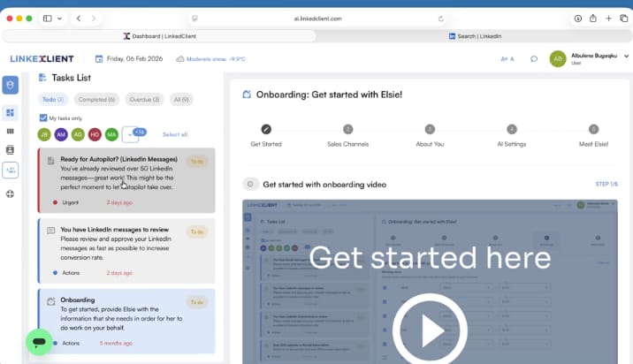This screenshot has height=364, width=633.
Task: Click the Tasks List header icon
Action: click(x=42, y=78)
